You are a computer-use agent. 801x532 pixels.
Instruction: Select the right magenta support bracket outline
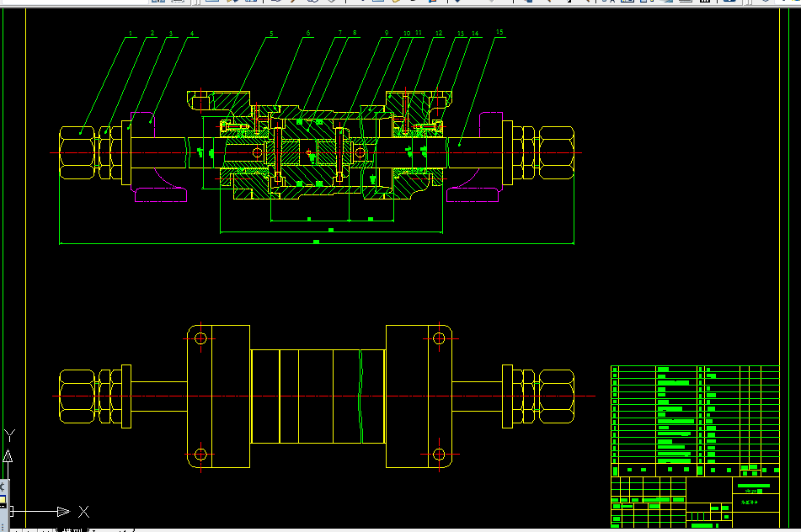click(474, 157)
